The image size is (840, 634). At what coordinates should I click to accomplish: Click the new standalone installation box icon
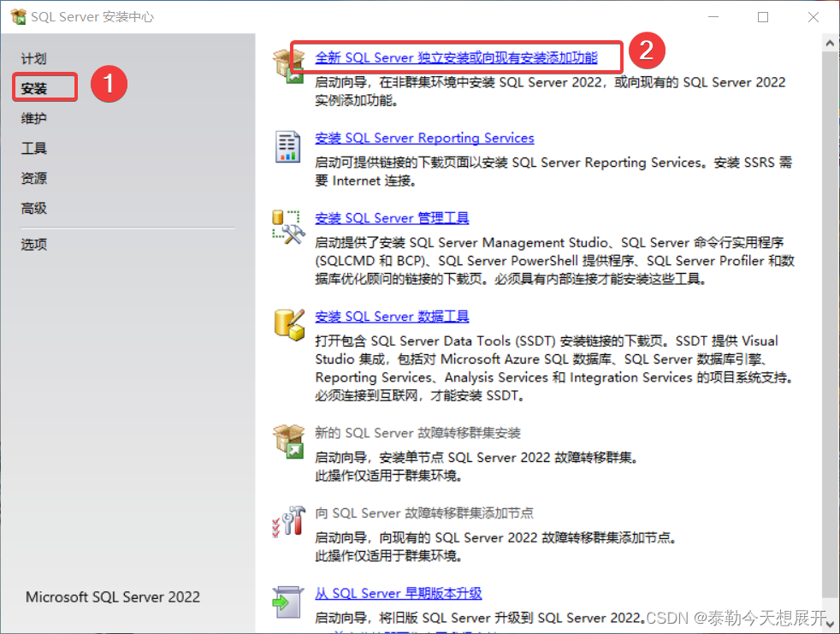pos(289,65)
